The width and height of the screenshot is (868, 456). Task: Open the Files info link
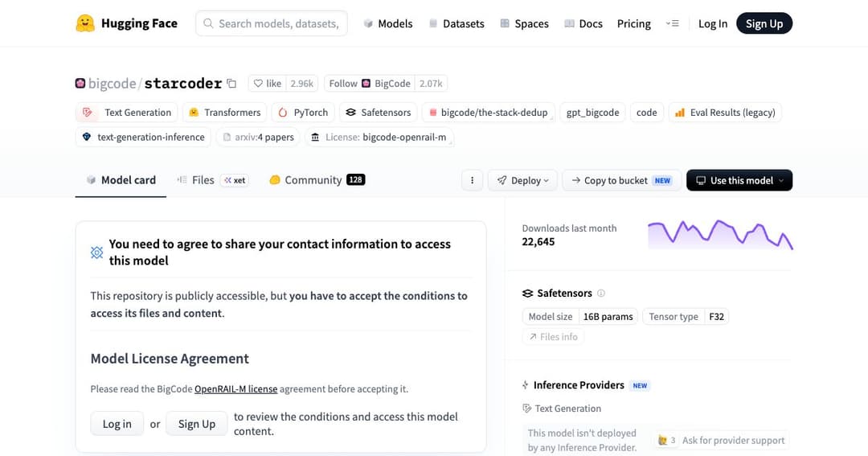(x=553, y=337)
